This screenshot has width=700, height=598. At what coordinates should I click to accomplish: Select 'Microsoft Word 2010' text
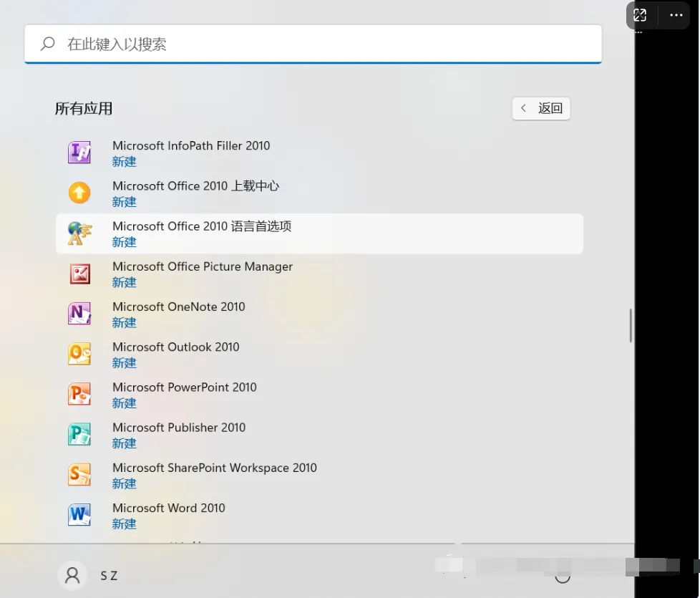tap(169, 508)
